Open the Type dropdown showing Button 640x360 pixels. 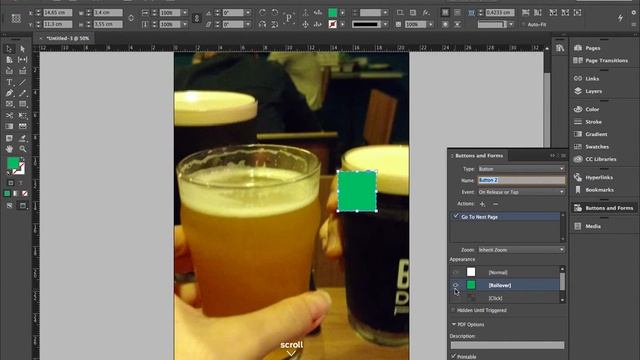[521, 169]
